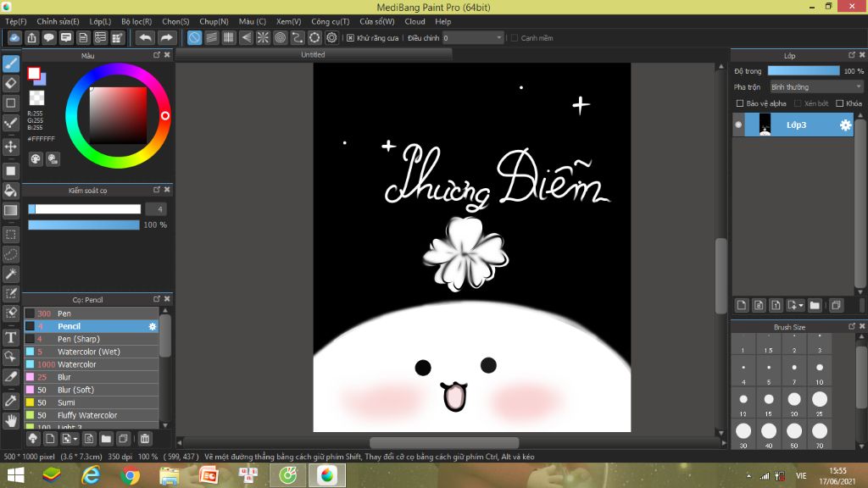This screenshot has width=868, height=488.
Task: Choose the rectangular Select tool
Action: 10,235
